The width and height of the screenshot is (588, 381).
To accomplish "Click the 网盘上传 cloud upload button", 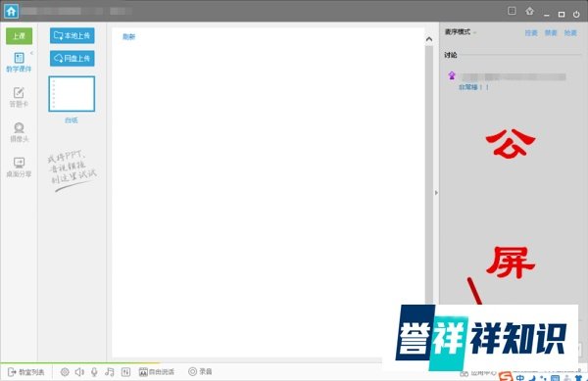I will pyautogui.click(x=72, y=59).
